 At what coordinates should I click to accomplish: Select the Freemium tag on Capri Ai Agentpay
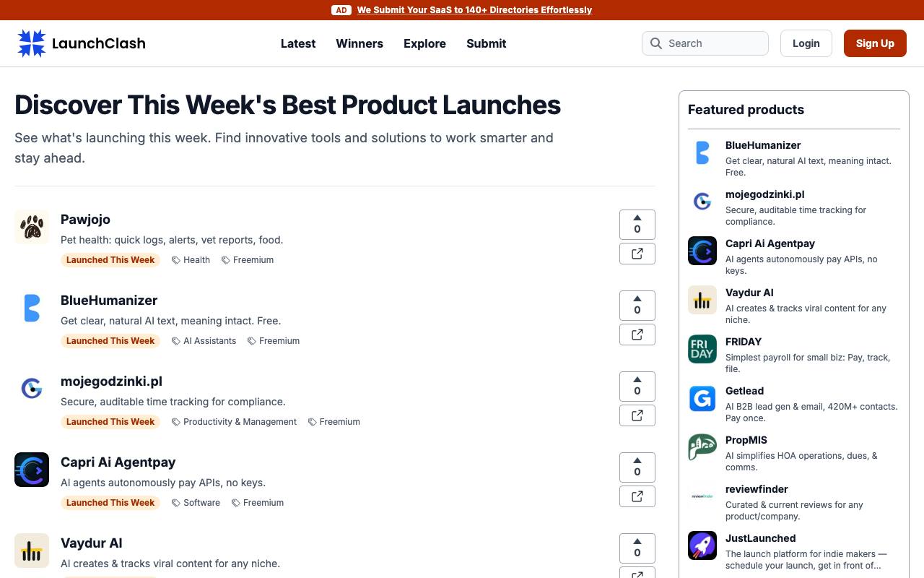(258, 503)
